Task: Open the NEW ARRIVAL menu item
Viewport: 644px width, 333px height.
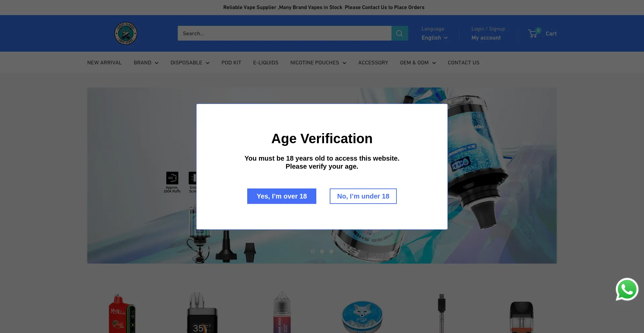Action: click(104, 63)
